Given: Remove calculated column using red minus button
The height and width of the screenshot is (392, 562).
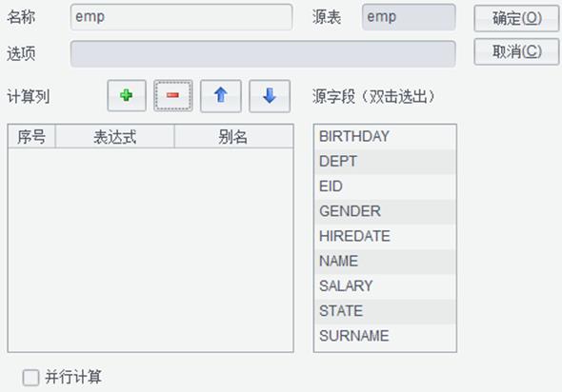Looking at the screenshot, I should tap(173, 96).
